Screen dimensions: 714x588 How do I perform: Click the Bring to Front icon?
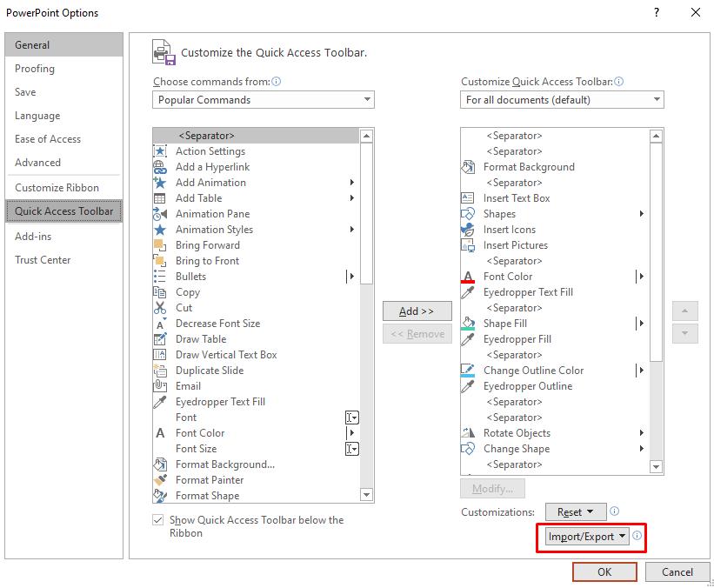point(160,261)
